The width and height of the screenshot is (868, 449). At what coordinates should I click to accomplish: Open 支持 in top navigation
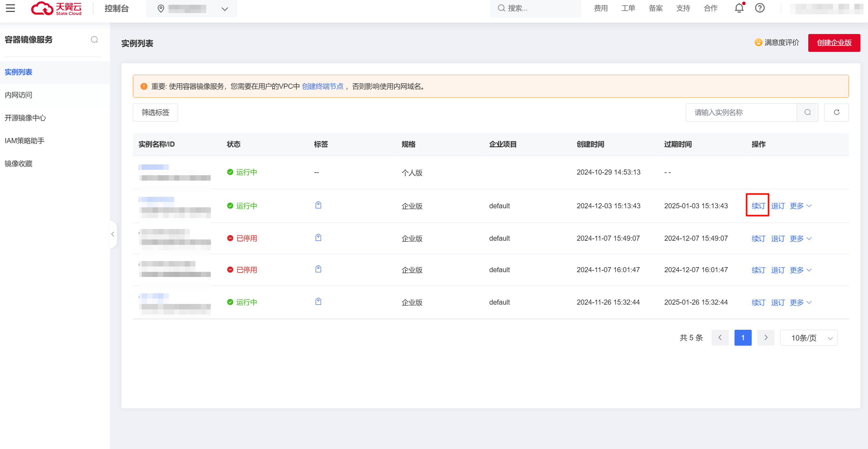pyautogui.click(x=683, y=8)
